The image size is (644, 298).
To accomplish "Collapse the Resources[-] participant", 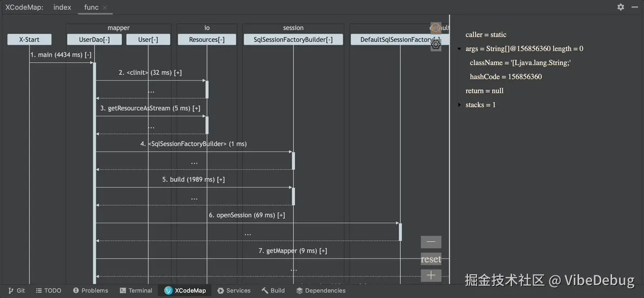I will 207,40.
